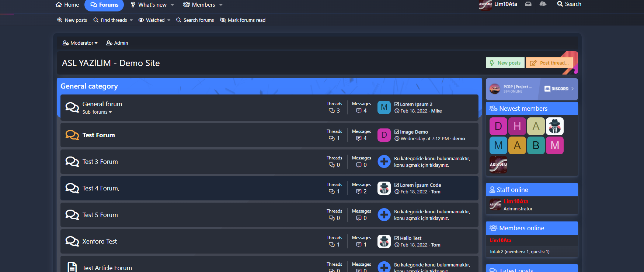Expand the Watched dropdown arrow

(x=169, y=20)
